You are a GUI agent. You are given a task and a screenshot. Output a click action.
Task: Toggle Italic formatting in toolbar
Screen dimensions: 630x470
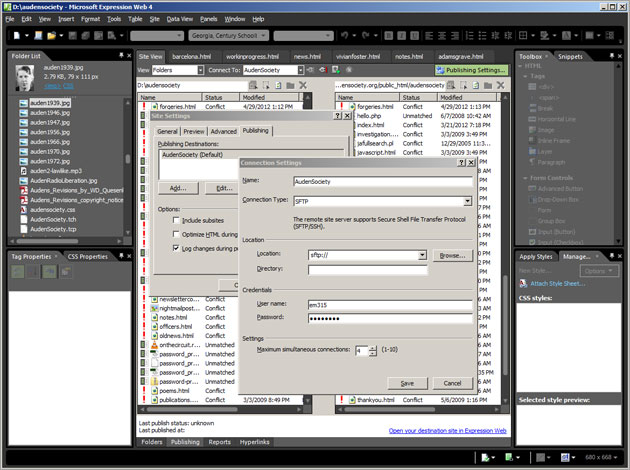point(402,36)
